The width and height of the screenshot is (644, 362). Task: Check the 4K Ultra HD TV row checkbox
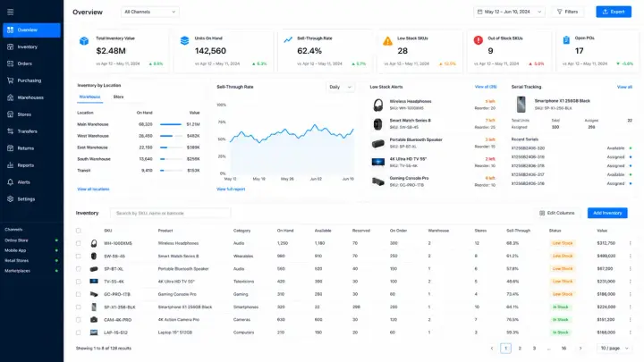pos(79,282)
